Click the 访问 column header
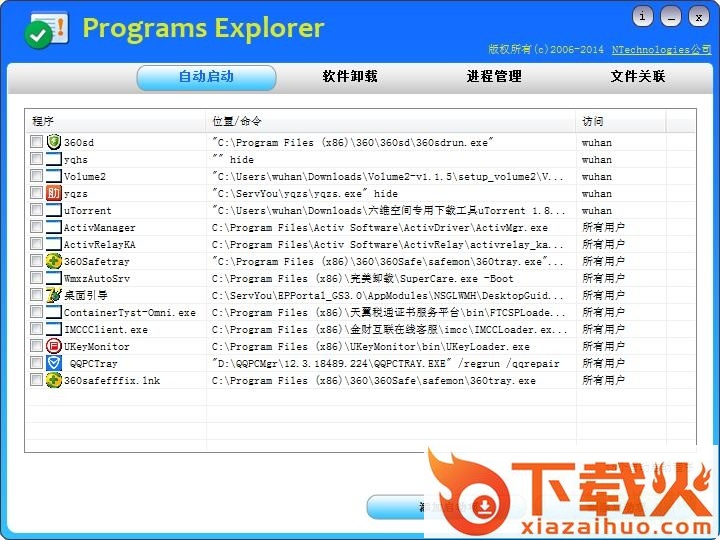The image size is (720, 540). (621, 121)
